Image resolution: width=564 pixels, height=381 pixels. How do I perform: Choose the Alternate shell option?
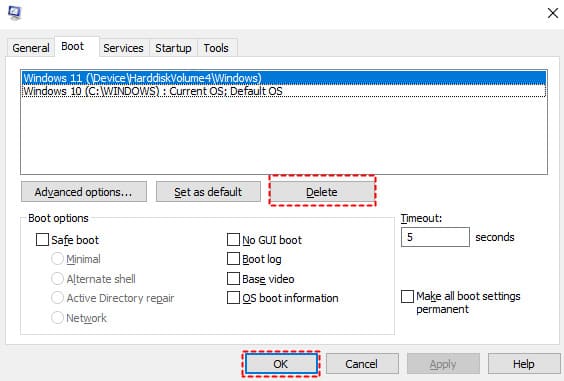(x=58, y=278)
